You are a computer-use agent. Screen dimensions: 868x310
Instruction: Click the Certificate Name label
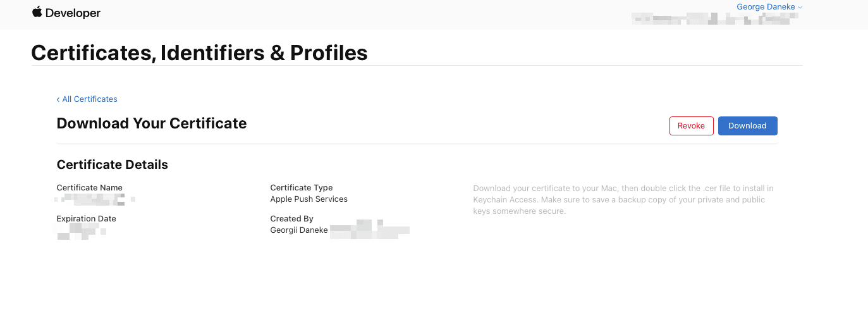click(x=90, y=187)
